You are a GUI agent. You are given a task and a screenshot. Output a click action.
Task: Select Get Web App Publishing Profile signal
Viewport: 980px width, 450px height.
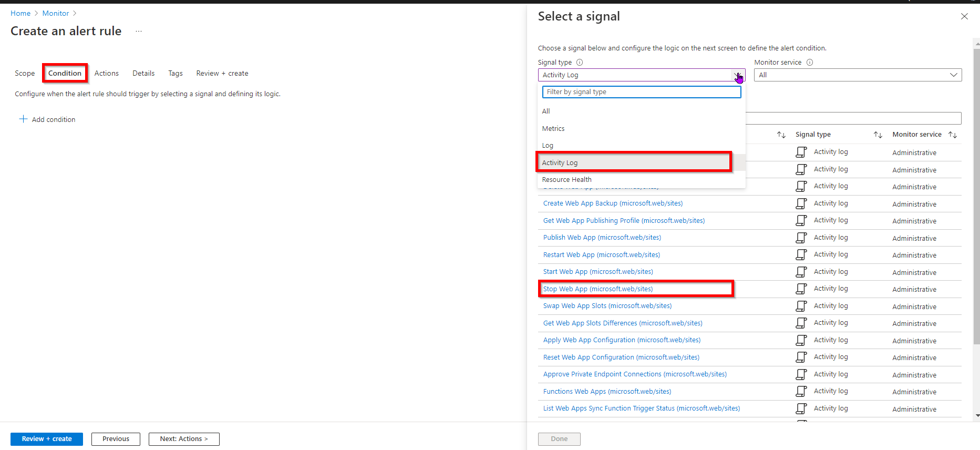tap(624, 221)
